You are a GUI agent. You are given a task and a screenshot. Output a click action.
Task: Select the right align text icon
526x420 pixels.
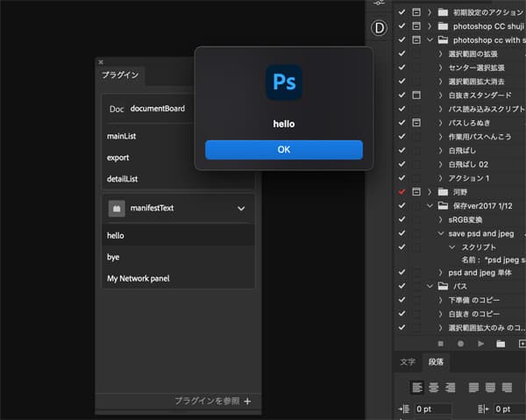(x=450, y=387)
